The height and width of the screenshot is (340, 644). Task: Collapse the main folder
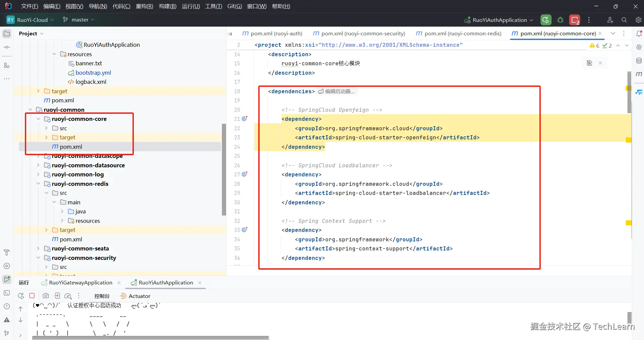[x=54, y=202]
